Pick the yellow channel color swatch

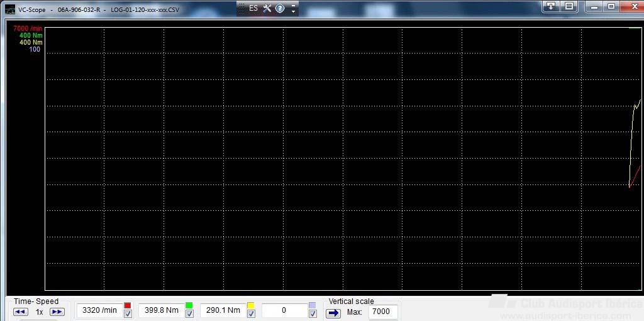[250, 305]
